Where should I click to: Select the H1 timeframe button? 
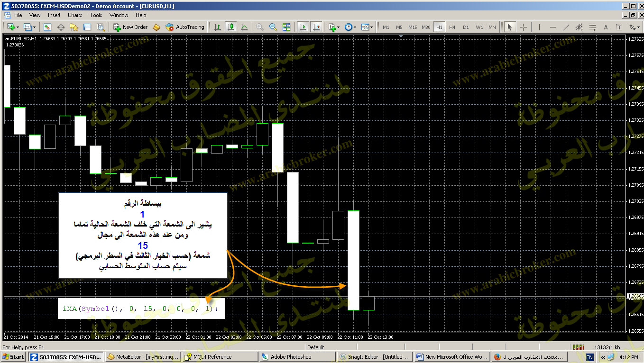click(439, 27)
